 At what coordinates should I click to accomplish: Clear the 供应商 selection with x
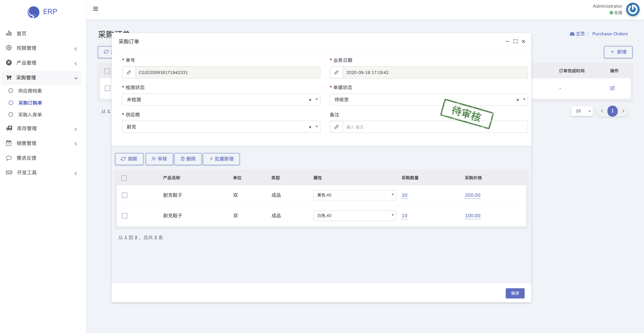point(310,127)
